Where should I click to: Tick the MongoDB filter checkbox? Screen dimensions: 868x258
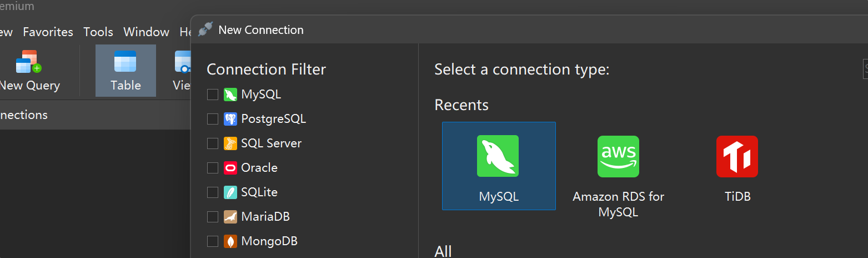coord(213,241)
